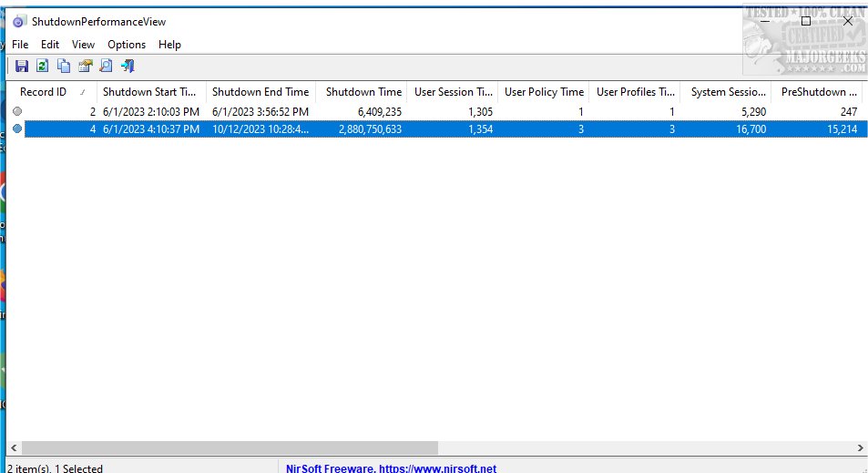Sort by the Record ID column header

pos(44,92)
